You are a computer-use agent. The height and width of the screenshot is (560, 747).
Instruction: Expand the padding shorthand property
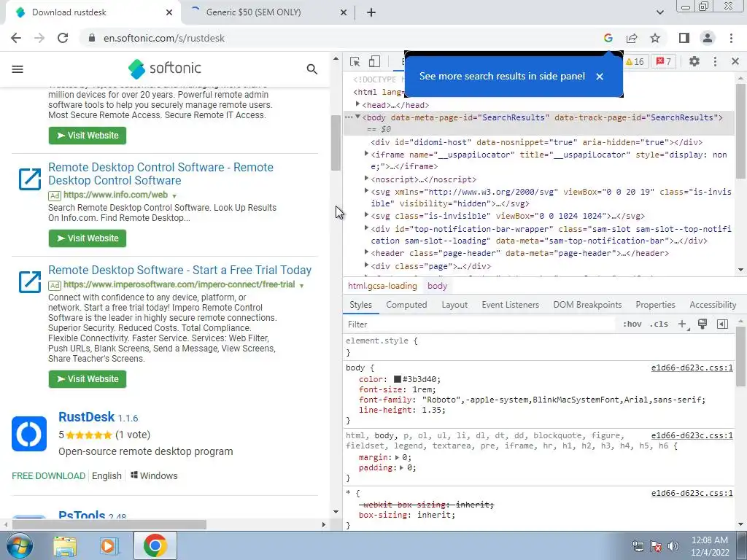(401, 468)
